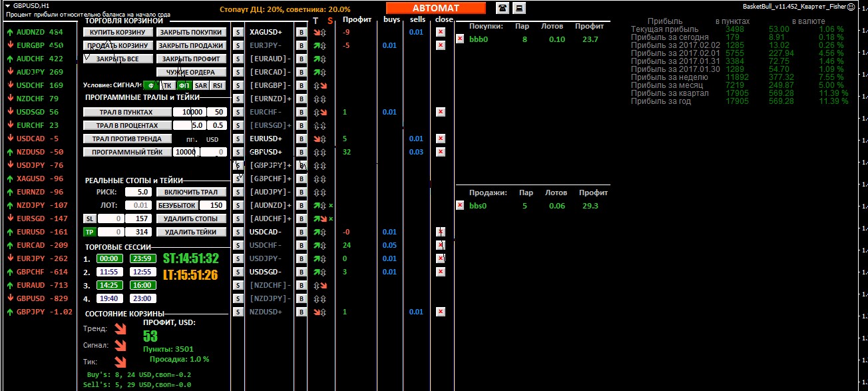
Task: Click the trend arrow icon for USDCHF-
Action: coord(318,245)
